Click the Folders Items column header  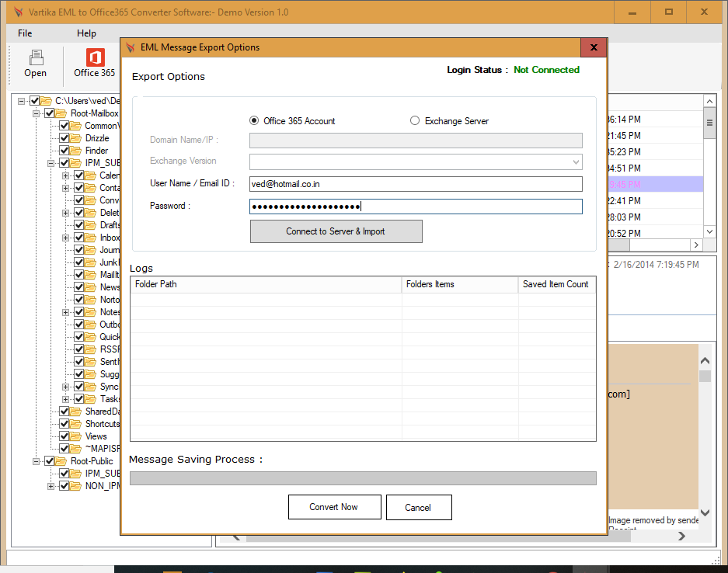tap(460, 284)
